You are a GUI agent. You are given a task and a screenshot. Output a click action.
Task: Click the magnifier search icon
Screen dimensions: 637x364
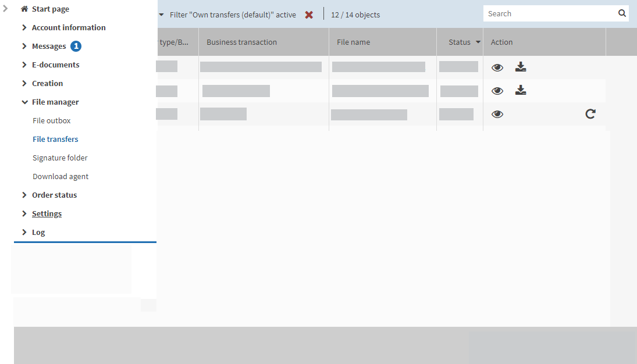pyautogui.click(x=622, y=13)
